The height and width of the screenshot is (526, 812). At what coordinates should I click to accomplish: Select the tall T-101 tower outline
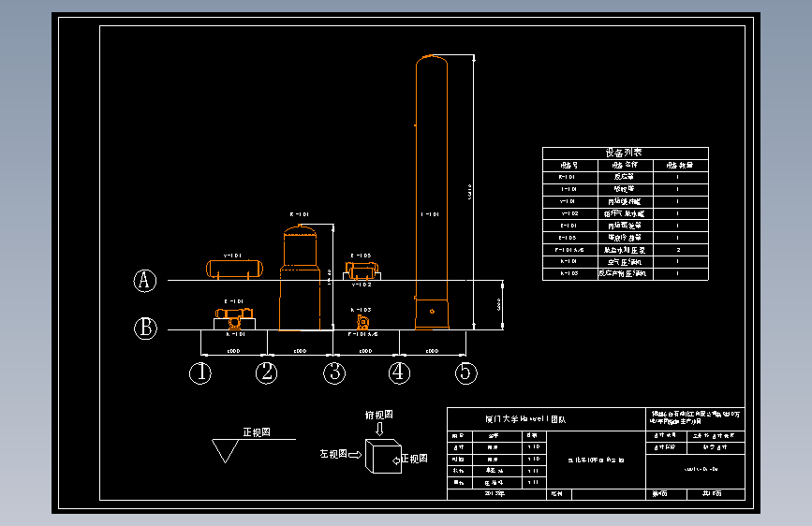(x=432, y=192)
